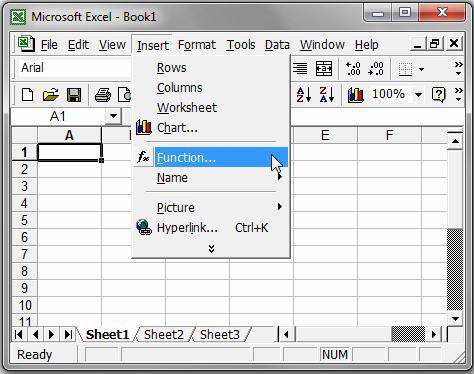The image size is (474, 374).
Task: Select the Sheet1 tab
Action: 107,334
